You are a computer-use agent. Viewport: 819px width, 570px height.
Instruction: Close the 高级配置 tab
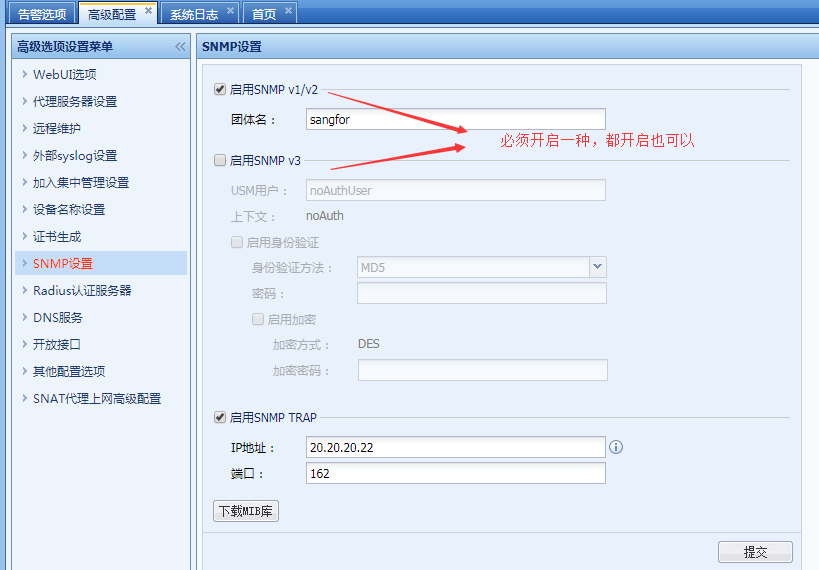(148, 10)
